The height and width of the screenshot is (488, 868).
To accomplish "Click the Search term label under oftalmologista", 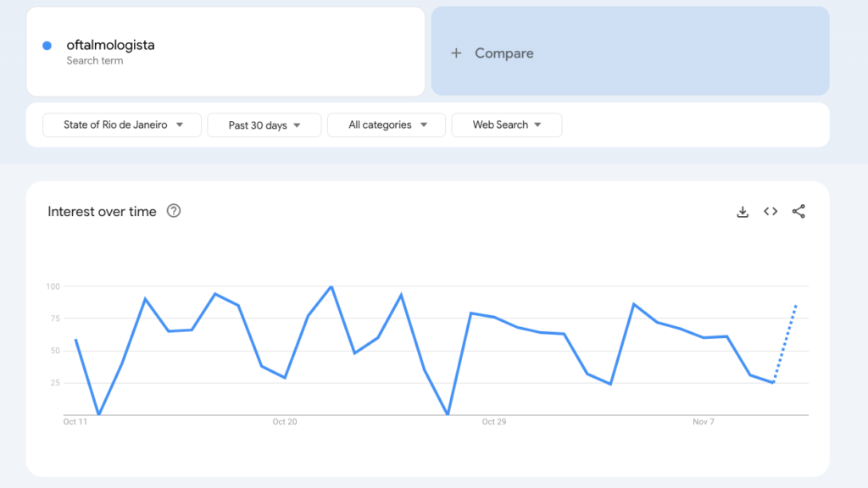I will tap(95, 61).
